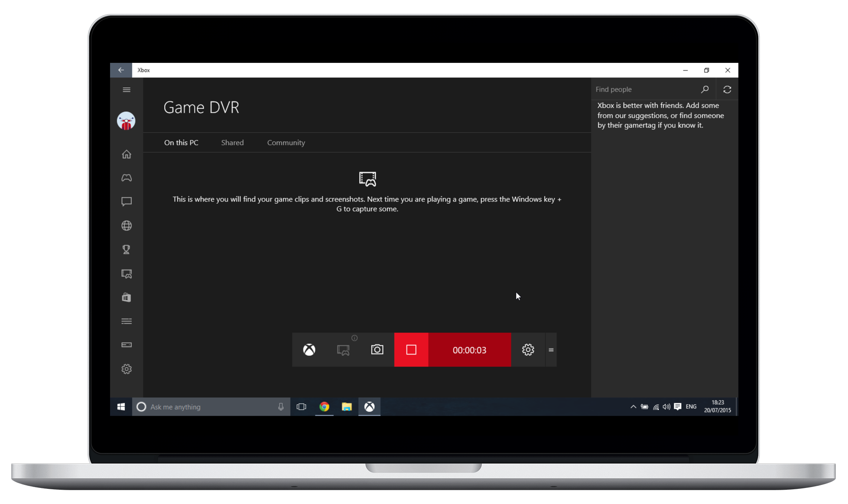Click the screenshot capture icon

377,350
